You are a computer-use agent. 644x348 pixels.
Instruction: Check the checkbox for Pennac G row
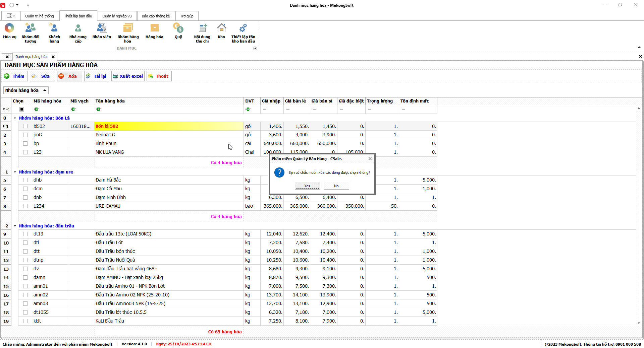[25, 135]
